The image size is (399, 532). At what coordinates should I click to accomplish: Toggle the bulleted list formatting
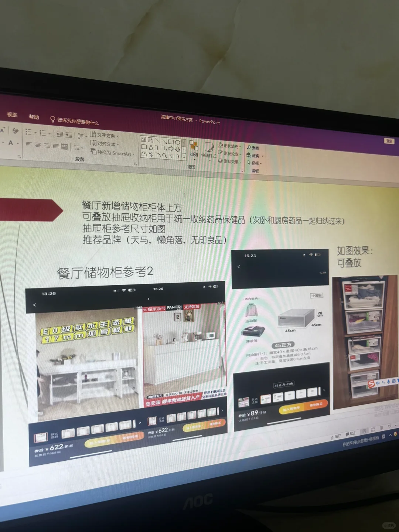pyautogui.click(x=29, y=132)
